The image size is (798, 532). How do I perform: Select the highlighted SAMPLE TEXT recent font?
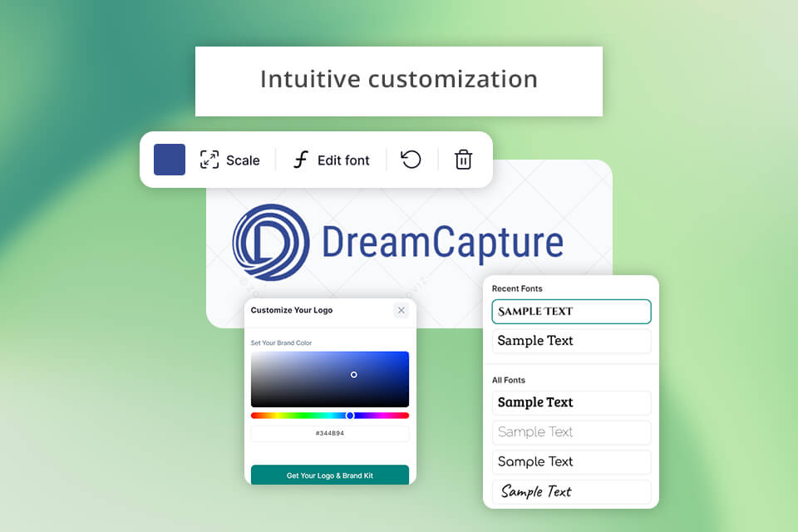(571, 312)
